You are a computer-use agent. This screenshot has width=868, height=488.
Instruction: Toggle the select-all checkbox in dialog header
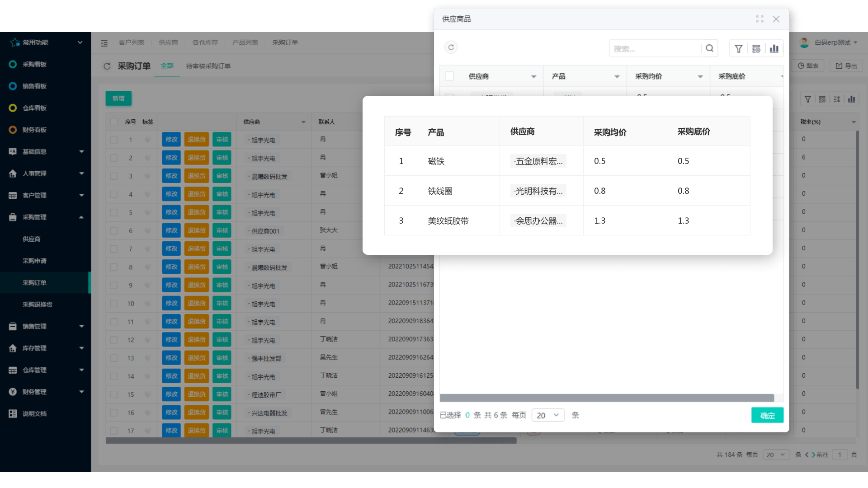pyautogui.click(x=449, y=76)
